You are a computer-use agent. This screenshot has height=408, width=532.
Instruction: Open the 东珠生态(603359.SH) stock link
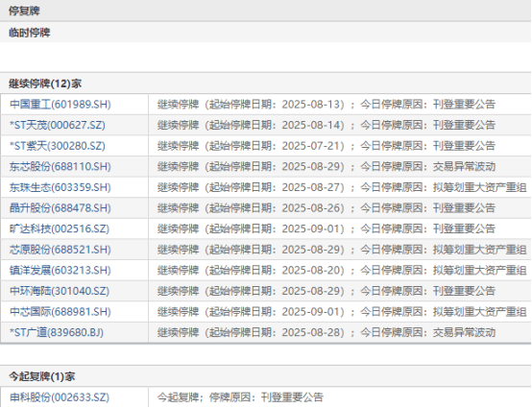[x=60, y=187]
